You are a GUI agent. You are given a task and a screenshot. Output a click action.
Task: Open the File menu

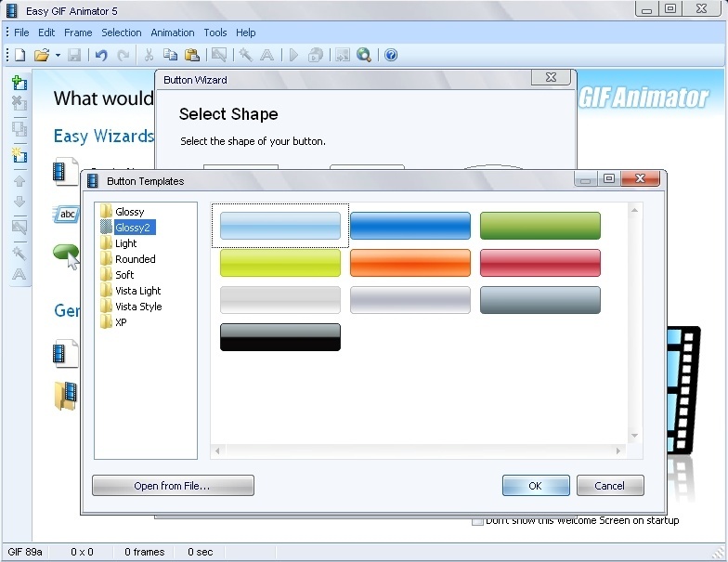pos(21,33)
